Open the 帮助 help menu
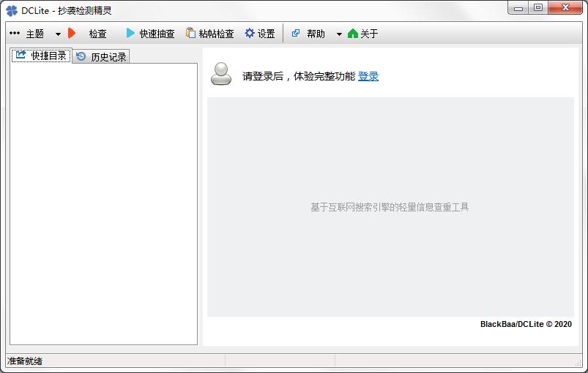This screenshot has width=588, height=373. coord(316,34)
